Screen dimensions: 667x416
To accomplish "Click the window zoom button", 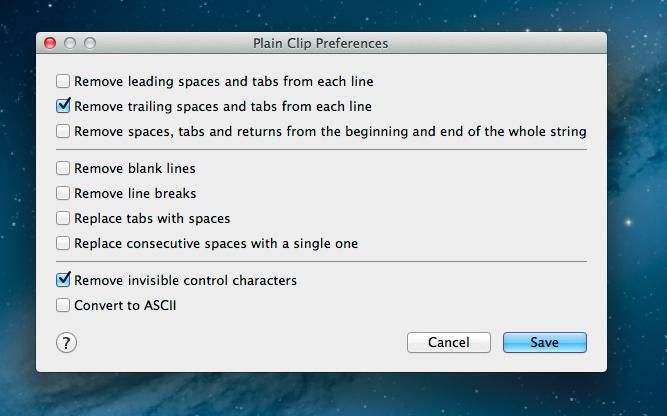I will click(x=90, y=44).
